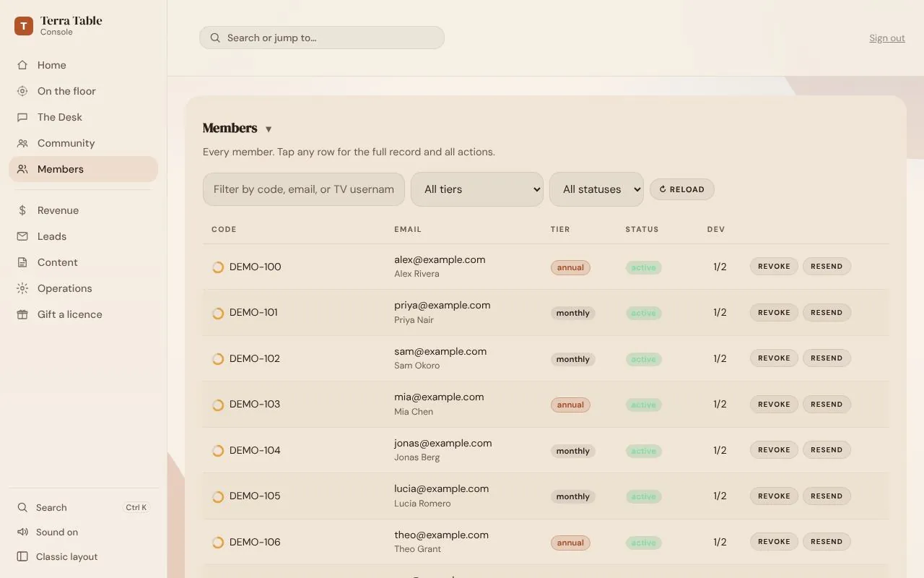Click the EMAIL column header
The image size is (924, 578).
[408, 230]
